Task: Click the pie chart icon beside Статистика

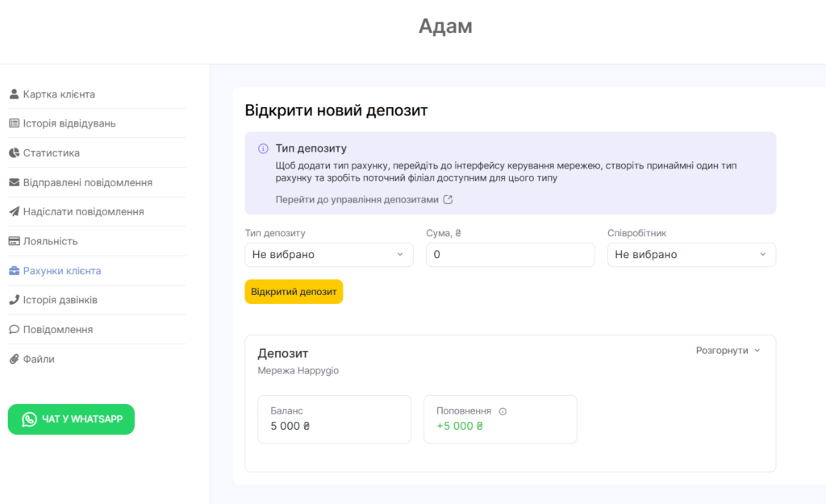Action: pyautogui.click(x=14, y=153)
